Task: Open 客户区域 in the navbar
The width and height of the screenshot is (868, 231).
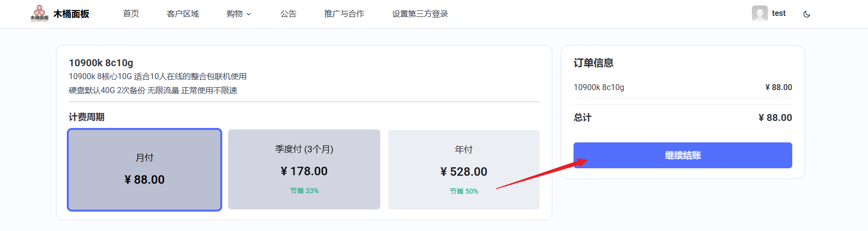Action: pyautogui.click(x=183, y=14)
